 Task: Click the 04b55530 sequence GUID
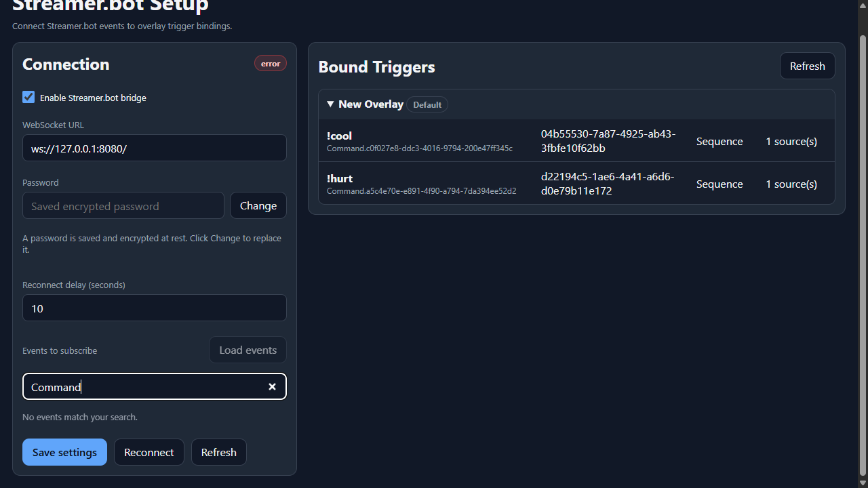pyautogui.click(x=608, y=141)
